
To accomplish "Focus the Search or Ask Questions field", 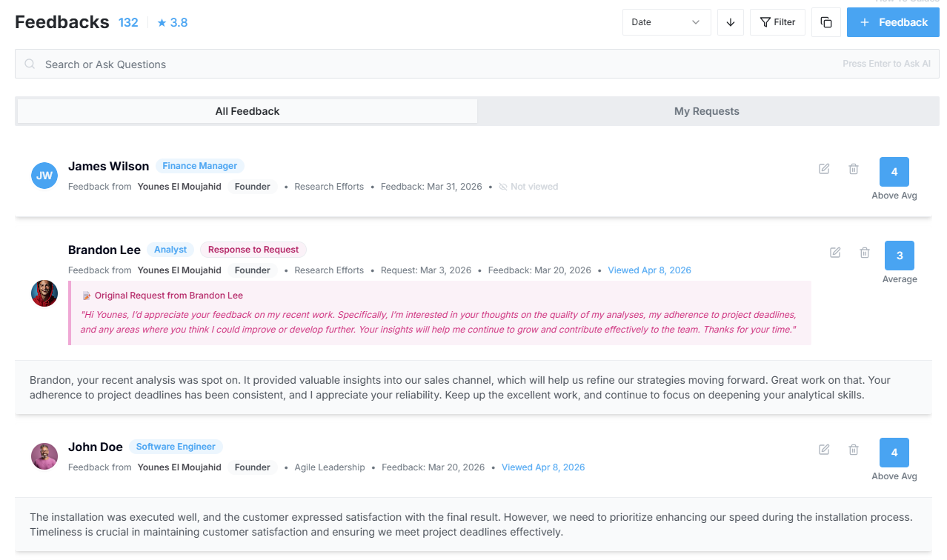I will pos(477,64).
